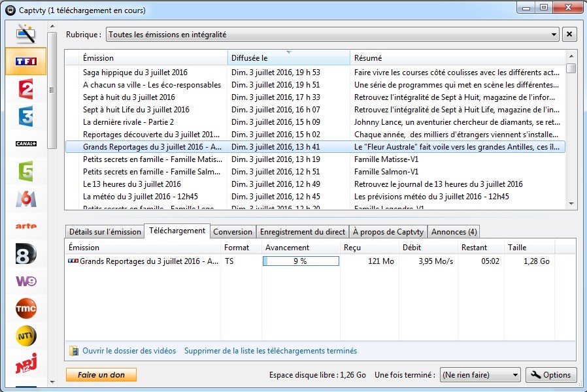Select the France 3 channel icon
The image size is (587, 392).
[x=26, y=116]
